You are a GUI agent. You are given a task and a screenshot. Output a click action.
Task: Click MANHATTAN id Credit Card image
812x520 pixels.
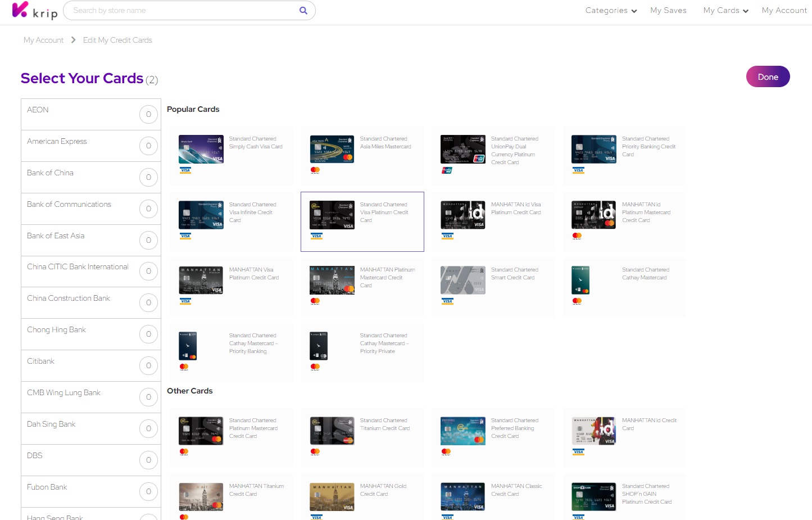(x=594, y=431)
